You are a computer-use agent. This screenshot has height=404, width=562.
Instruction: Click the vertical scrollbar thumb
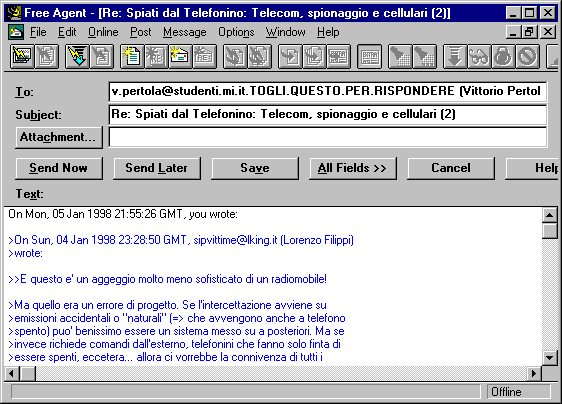click(x=549, y=231)
